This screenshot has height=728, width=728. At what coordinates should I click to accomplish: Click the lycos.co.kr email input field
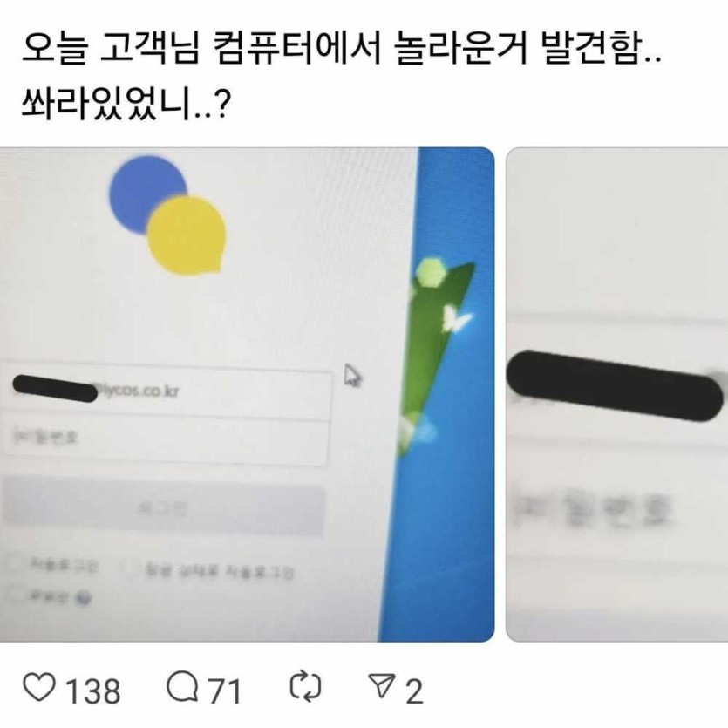(x=167, y=390)
